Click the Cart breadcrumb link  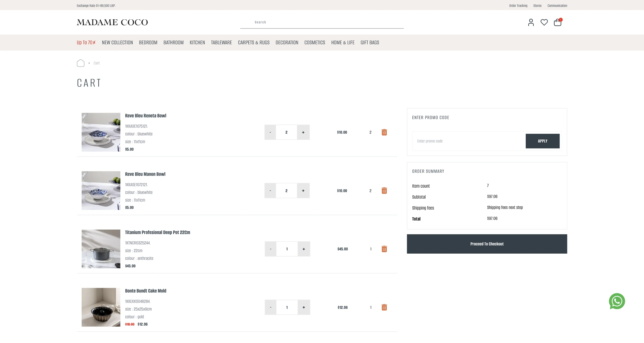click(x=97, y=63)
